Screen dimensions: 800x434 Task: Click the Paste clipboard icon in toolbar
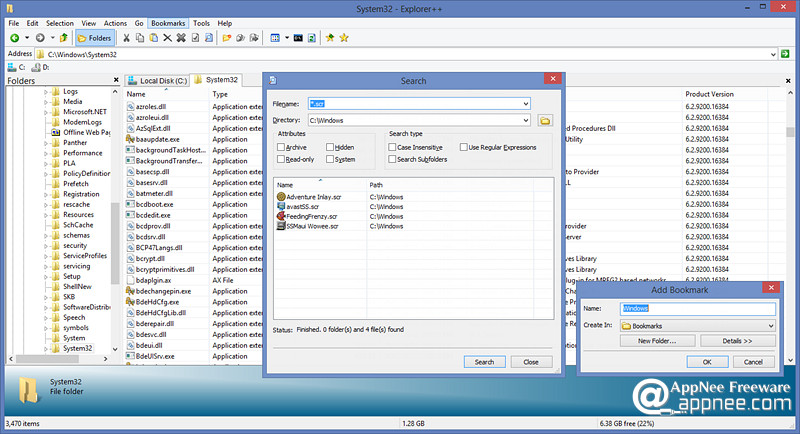point(153,38)
